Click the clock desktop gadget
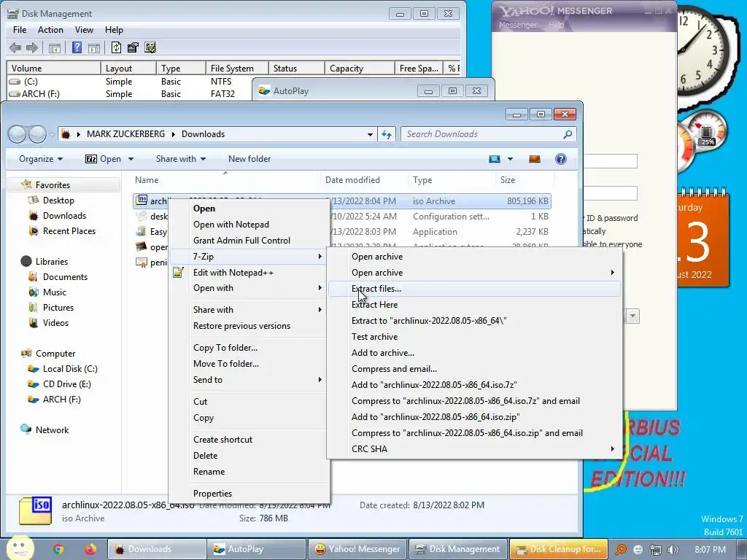The image size is (747, 560). tap(708, 52)
